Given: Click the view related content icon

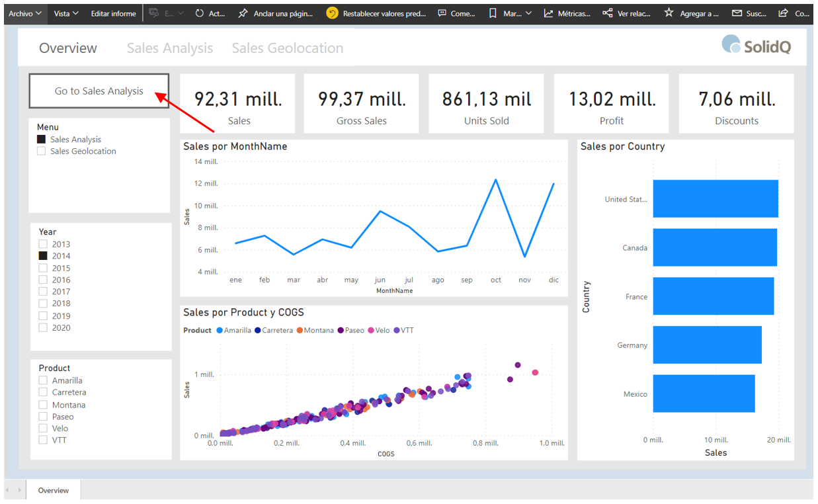Looking at the screenshot, I should pyautogui.click(x=608, y=13).
